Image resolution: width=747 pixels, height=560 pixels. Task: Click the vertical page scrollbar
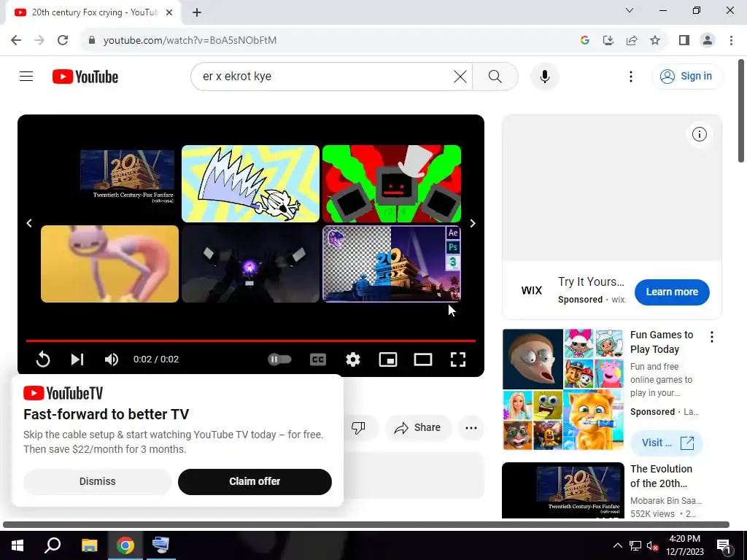(741, 111)
